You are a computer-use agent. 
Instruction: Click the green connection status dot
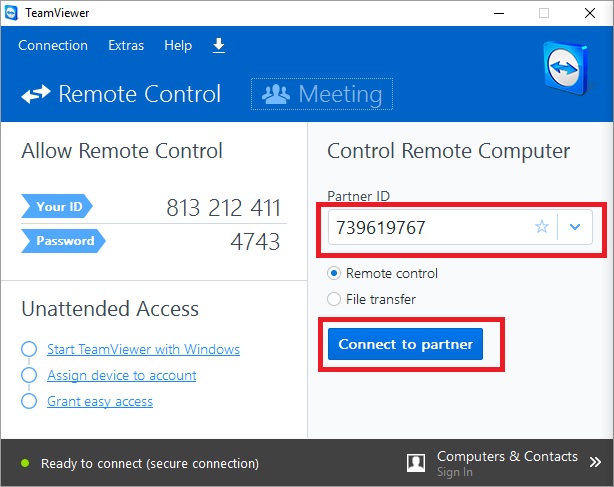pyautogui.click(x=26, y=464)
